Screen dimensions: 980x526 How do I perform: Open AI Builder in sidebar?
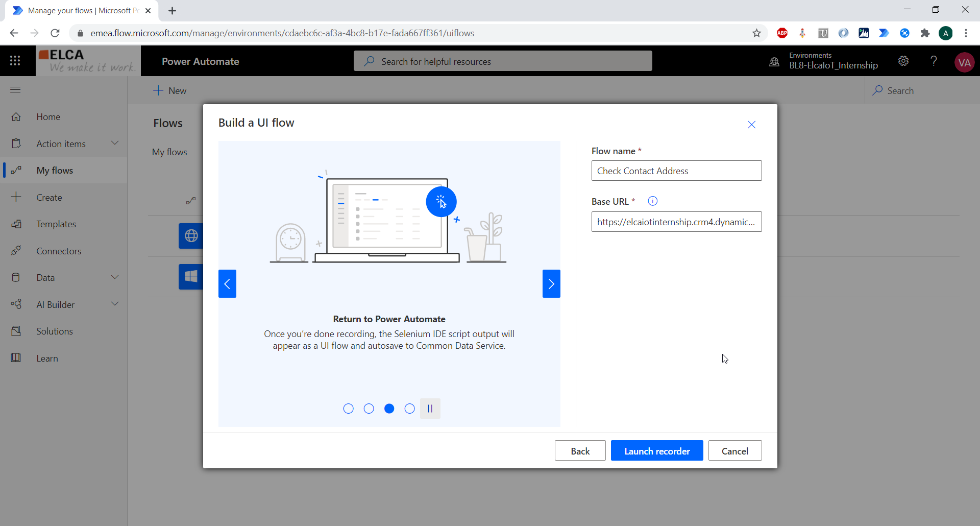point(55,305)
